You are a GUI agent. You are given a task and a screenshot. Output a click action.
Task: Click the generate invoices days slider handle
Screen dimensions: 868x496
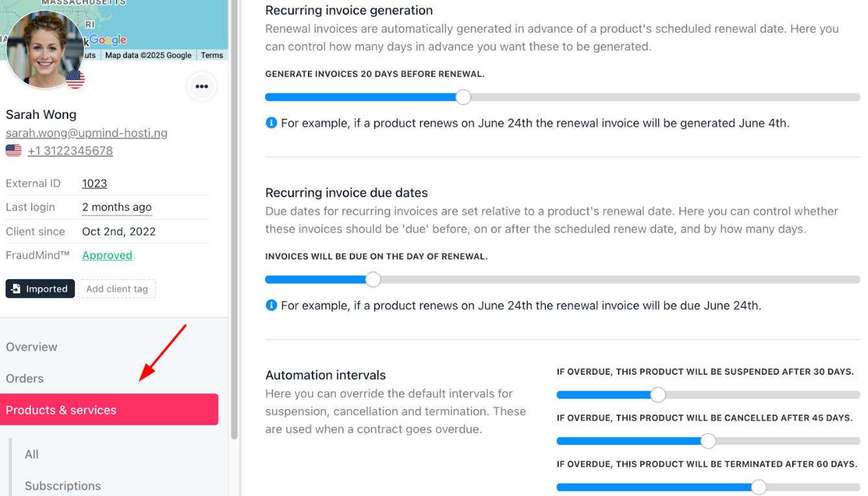[463, 97]
